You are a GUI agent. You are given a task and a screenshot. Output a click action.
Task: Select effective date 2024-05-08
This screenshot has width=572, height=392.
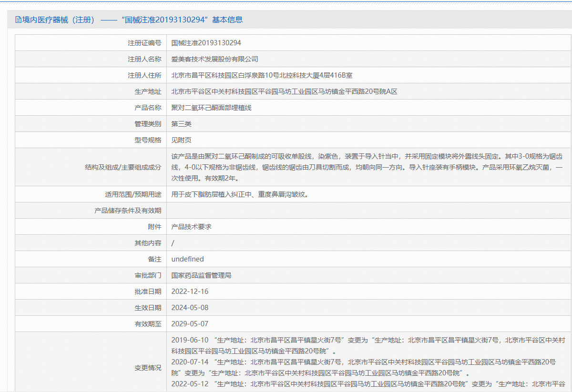click(190, 308)
